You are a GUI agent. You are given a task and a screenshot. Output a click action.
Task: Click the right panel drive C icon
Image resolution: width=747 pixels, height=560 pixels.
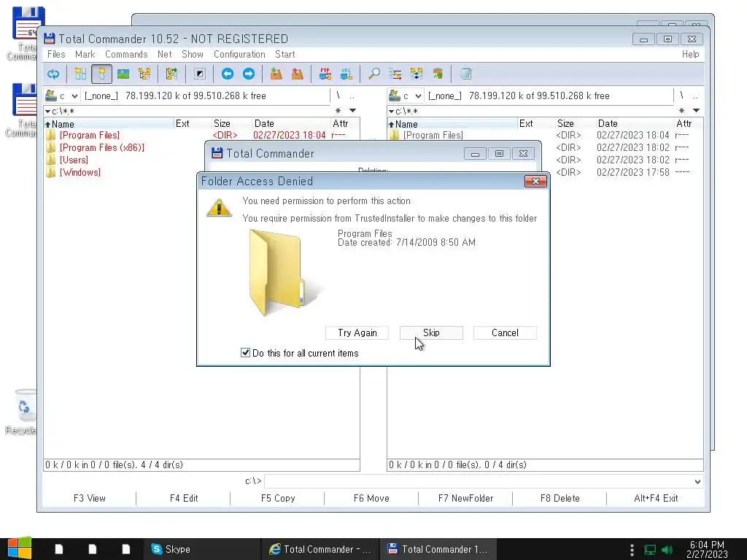coord(395,96)
